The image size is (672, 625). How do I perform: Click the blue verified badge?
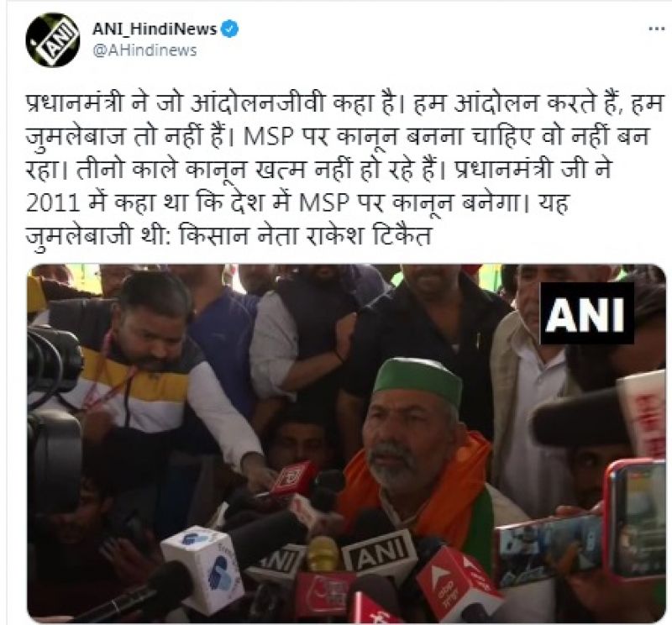[229, 29]
